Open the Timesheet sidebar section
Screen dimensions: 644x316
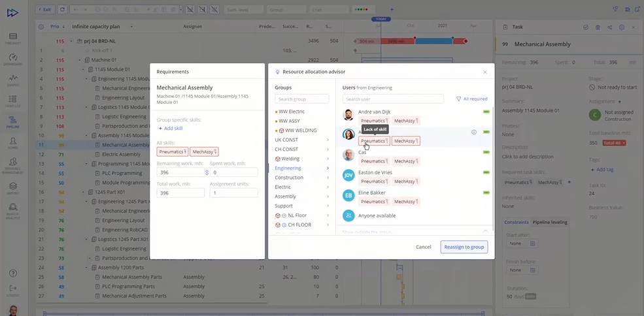[12, 38]
